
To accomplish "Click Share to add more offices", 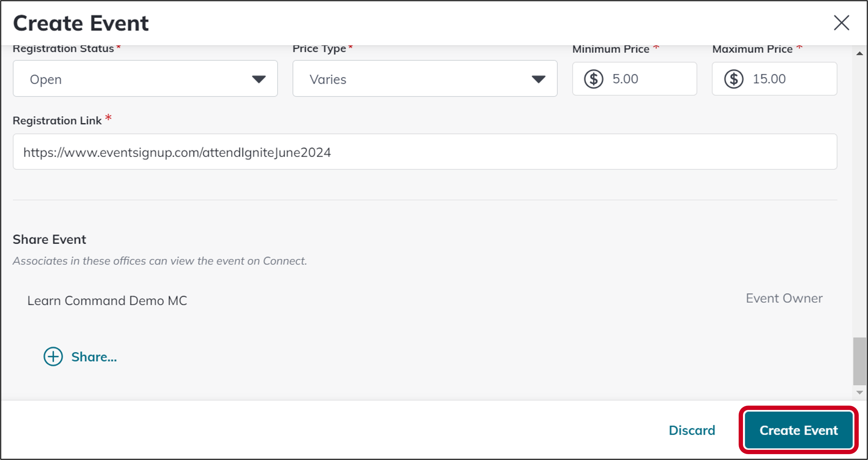I will [x=94, y=357].
